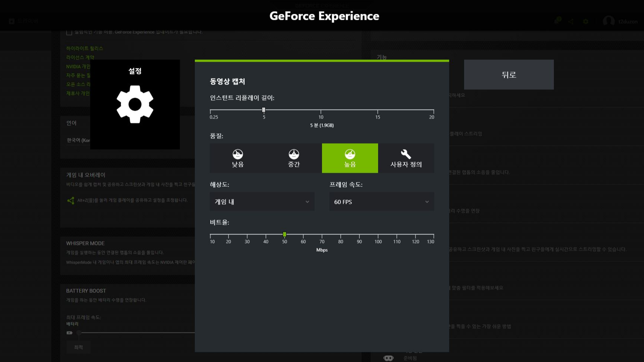Click share icon in top bar of GeForce Experience
This screenshot has width=644, height=362.
[571, 21]
